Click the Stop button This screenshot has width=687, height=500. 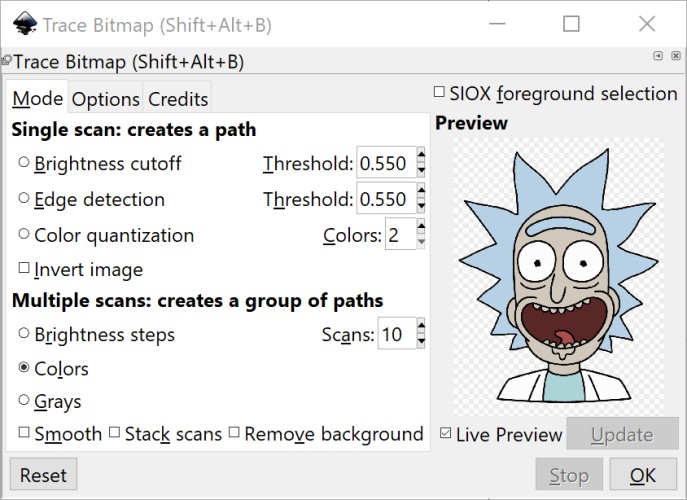click(569, 475)
